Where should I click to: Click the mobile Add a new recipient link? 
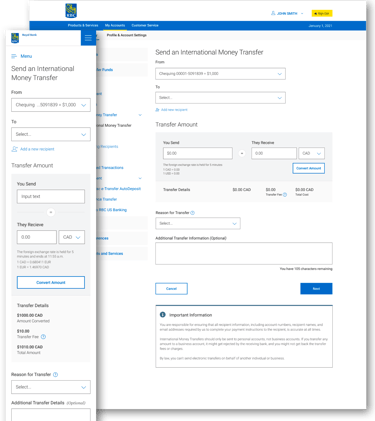(x=37, y=149)
